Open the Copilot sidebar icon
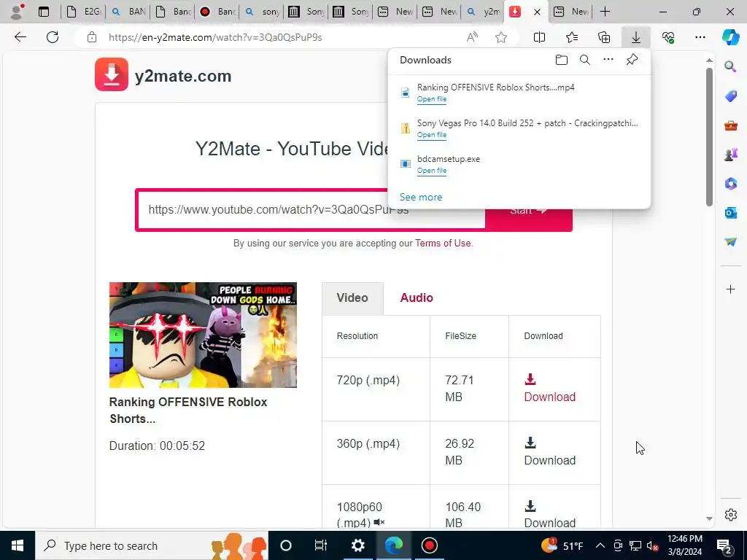 [730, 37]
